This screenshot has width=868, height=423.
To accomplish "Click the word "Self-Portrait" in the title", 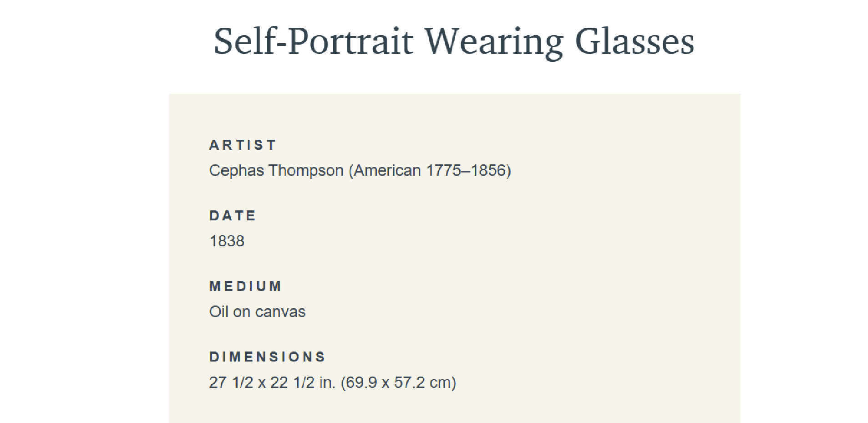I will tap(313, 41).
